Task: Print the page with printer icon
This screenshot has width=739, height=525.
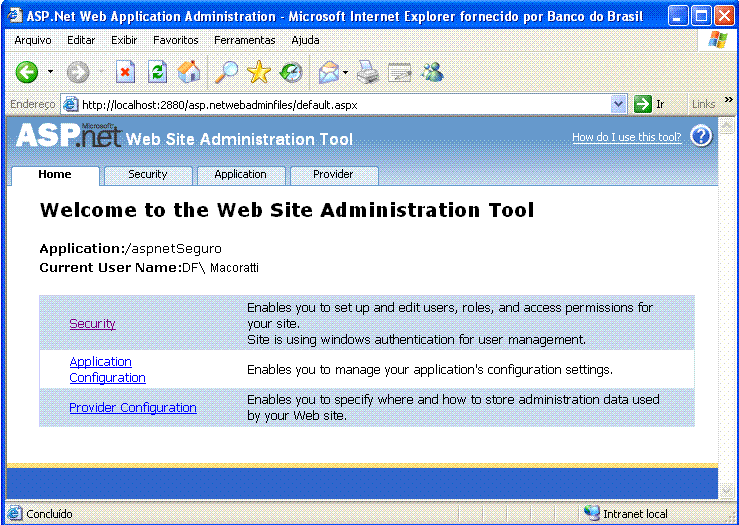Action: (x=368, y=72)
